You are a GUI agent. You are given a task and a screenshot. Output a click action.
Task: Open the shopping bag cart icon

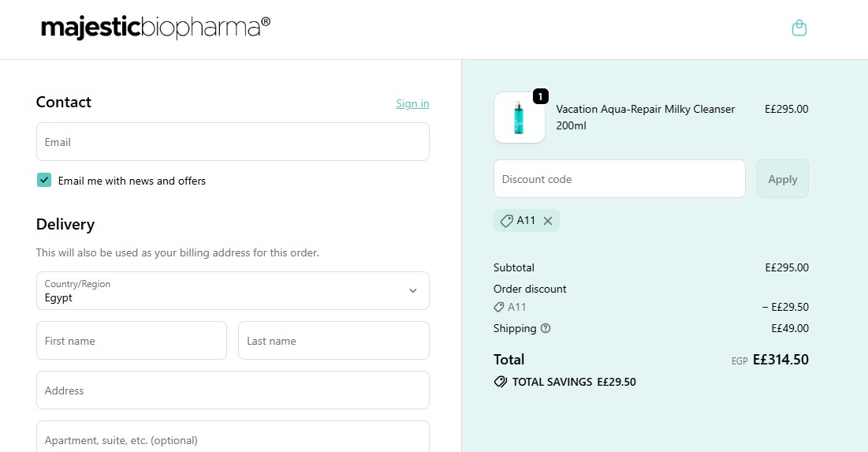799,28
